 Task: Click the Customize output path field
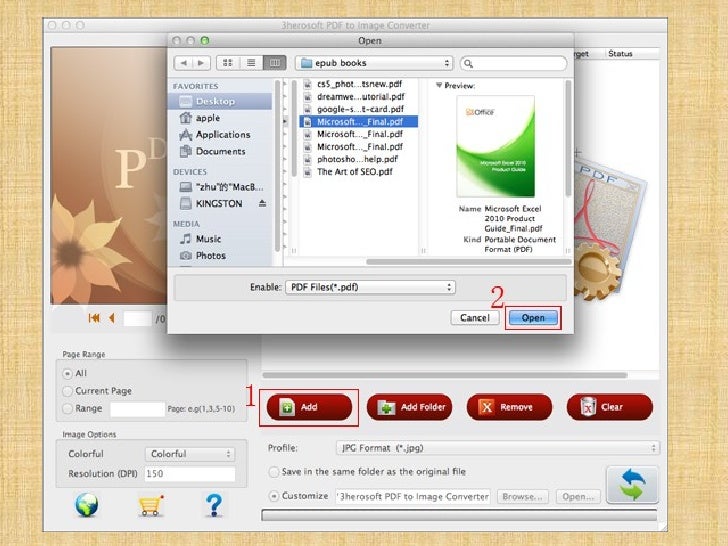tap(413, 496)
